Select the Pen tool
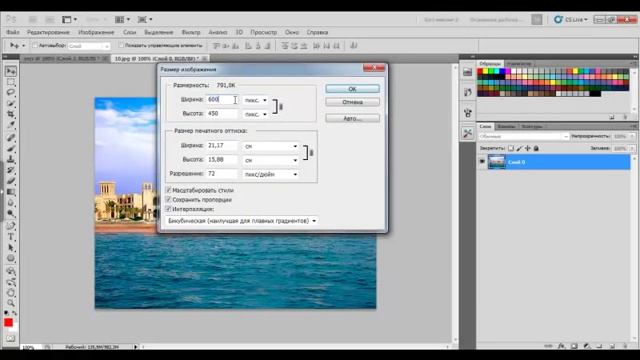This screenshot has width=640, height=360. [11, 226]
